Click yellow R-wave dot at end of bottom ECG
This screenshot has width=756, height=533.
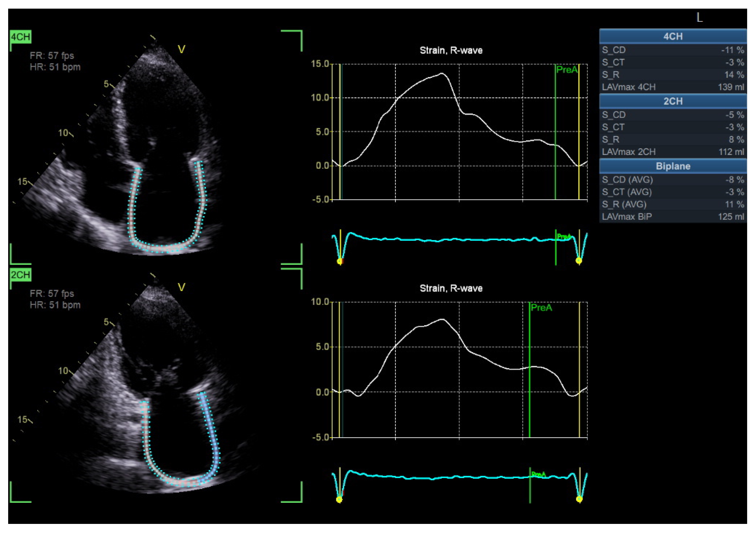(579, 499)
